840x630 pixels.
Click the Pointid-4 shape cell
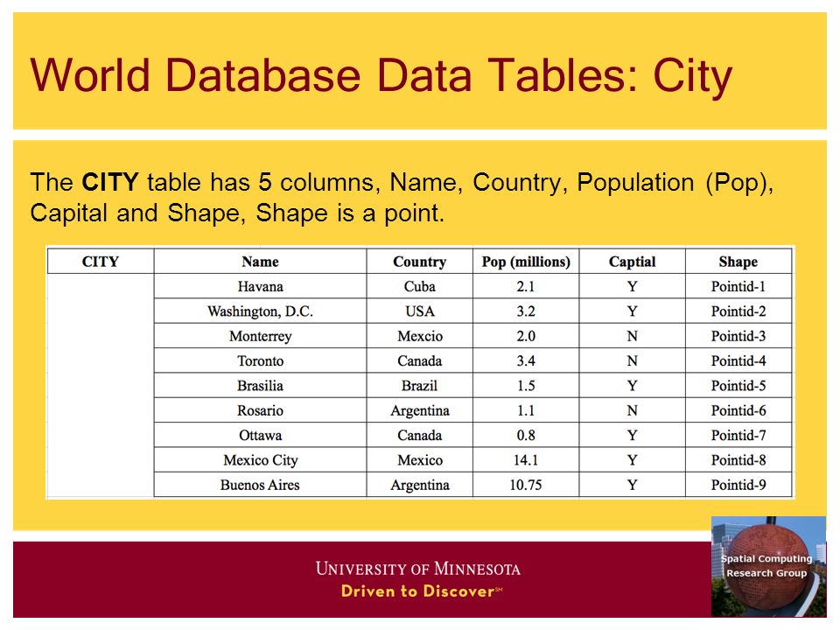738,361
